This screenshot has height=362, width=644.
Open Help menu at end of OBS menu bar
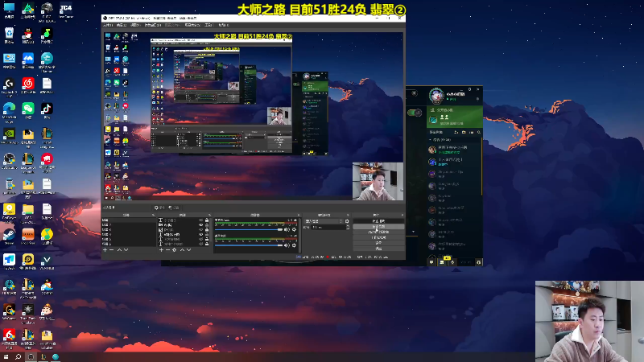click(224, 25)
